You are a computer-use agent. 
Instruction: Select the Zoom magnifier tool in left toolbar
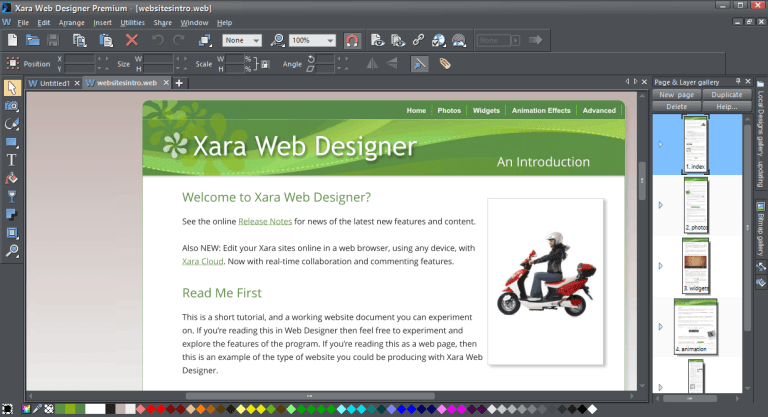pos(12,251)
